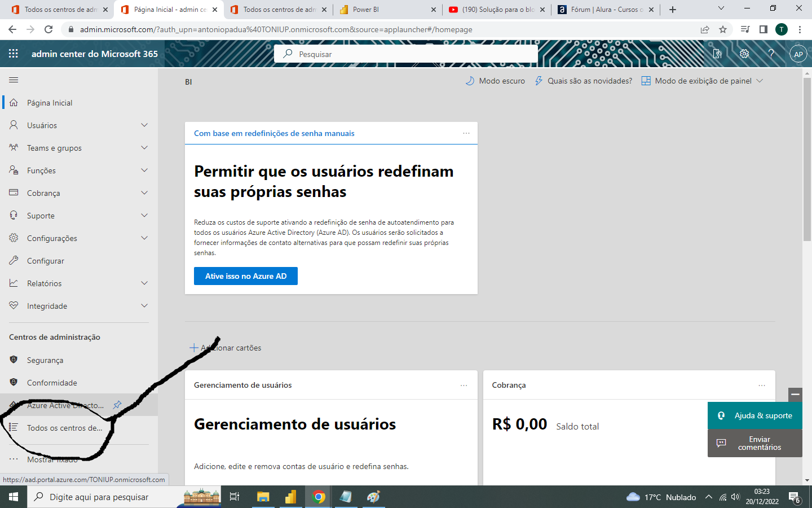Click the 'Saldo total' label

point(577,426)
